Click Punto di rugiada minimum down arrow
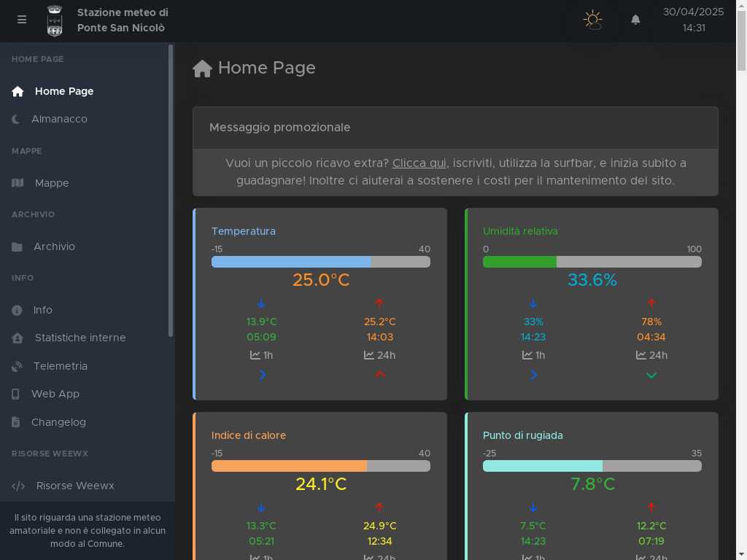The height and width of the screenshot is (560, 747). [533, 507]
